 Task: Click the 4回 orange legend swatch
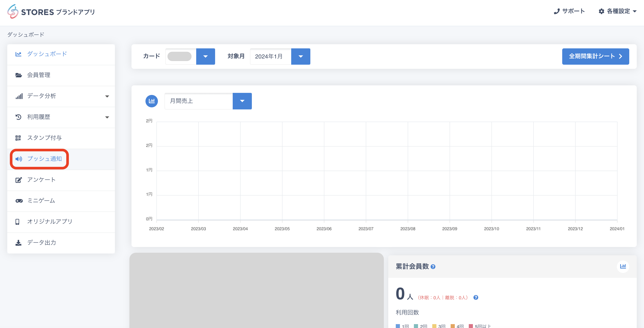point(453,326)
